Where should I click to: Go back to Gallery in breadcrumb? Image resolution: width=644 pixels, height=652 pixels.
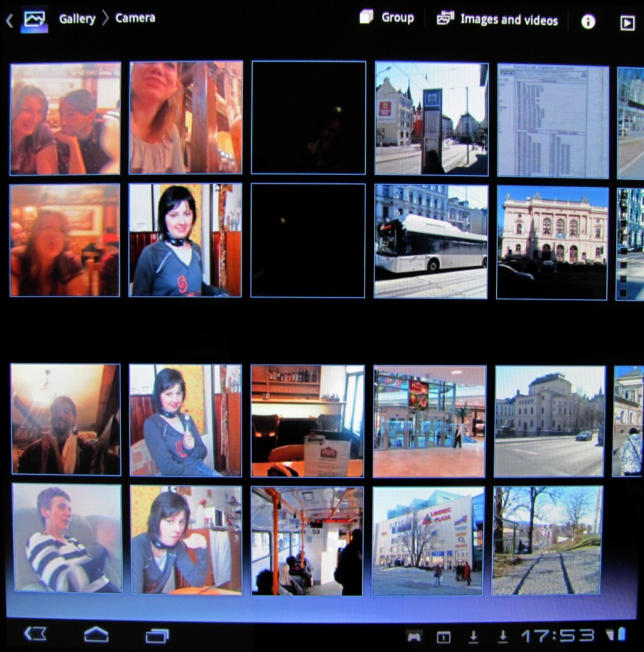point(77,19)
